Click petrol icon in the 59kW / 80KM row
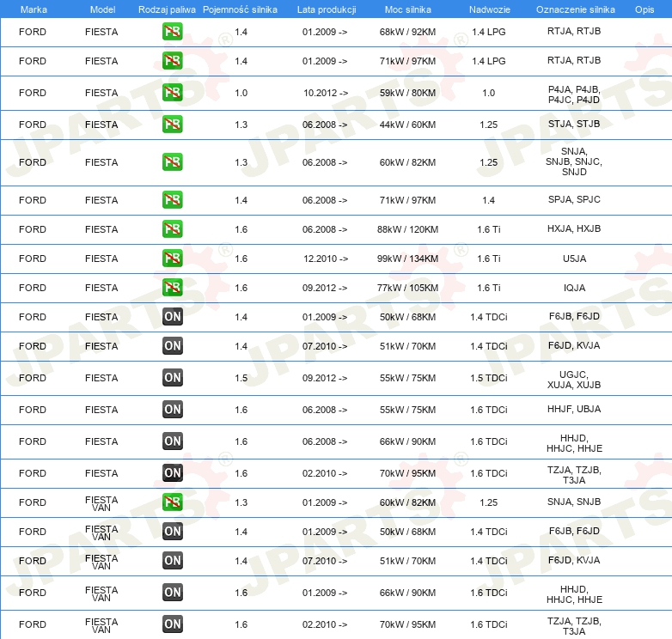The image size is (672, 639). tap(172, 93)
